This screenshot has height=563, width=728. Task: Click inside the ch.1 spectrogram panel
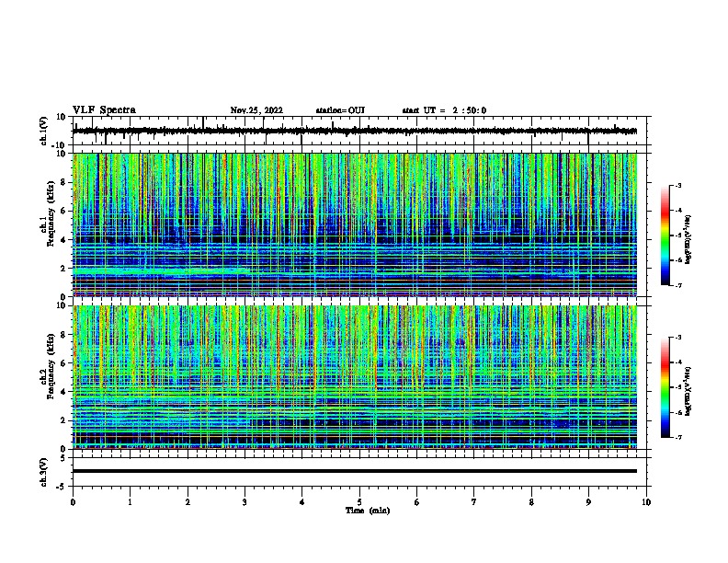(x=355, y=224)
